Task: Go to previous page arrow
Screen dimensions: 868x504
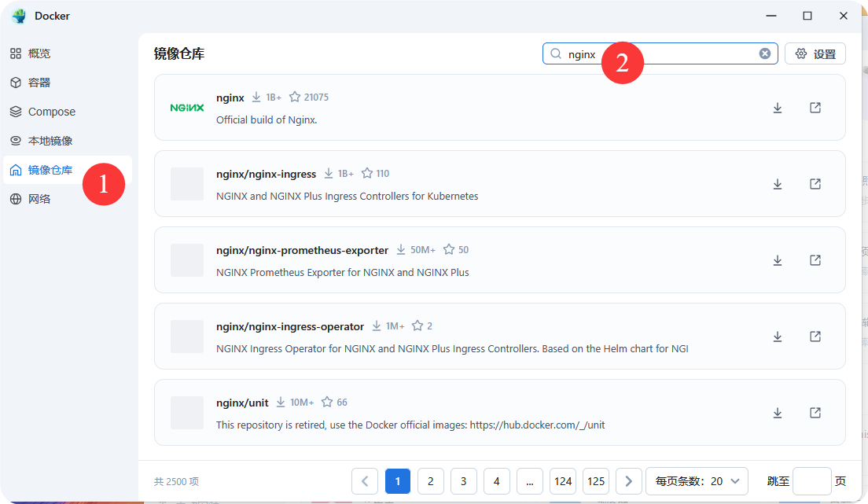Action: tap(365, 481)
